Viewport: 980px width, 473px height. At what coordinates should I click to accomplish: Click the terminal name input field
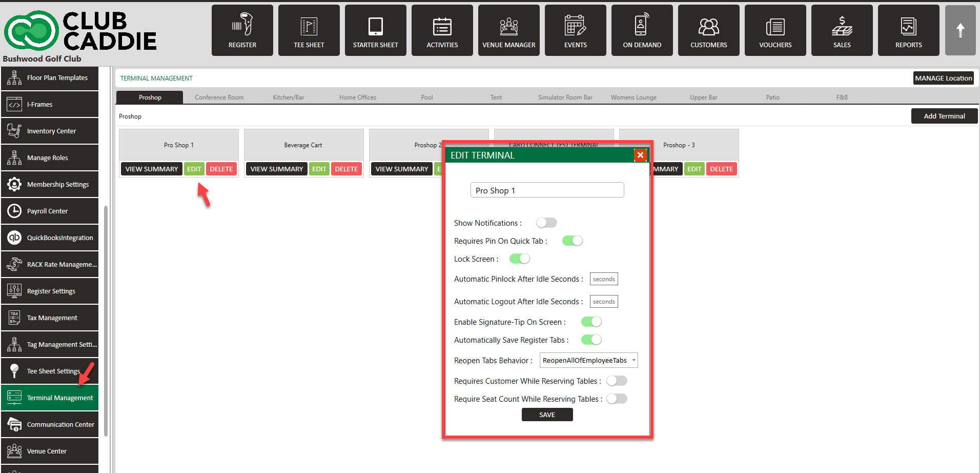point(547,190)
